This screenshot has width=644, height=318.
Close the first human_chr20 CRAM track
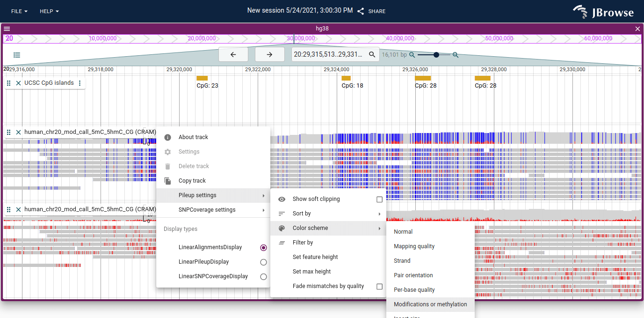tap(18, 132)
